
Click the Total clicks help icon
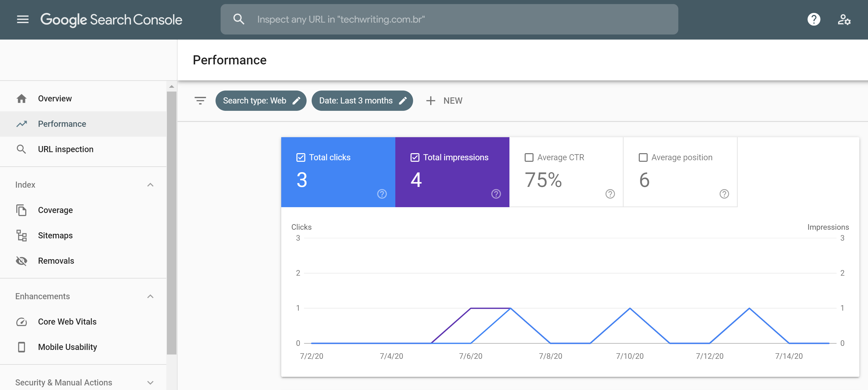click(x=382, y=194)
